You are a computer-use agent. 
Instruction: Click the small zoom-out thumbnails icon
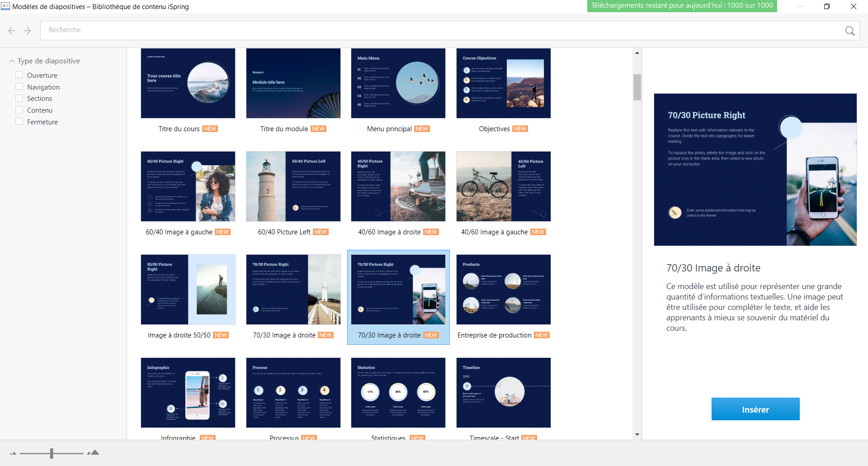(x=13, y=453)
